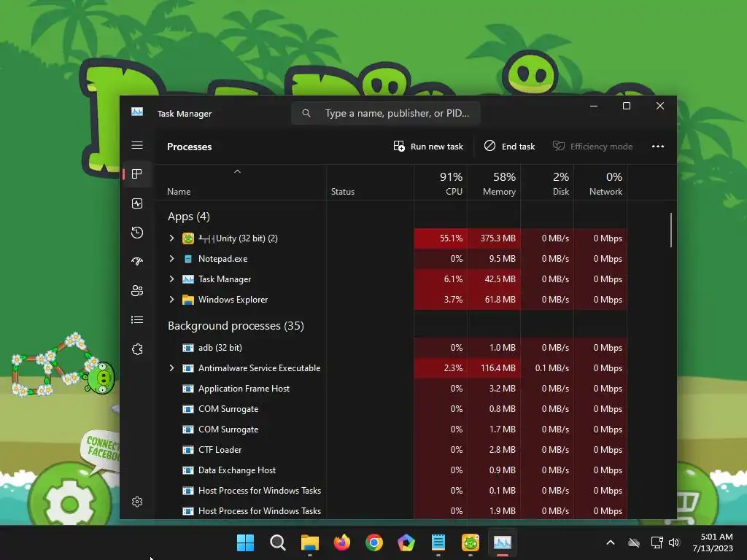Click the process list vertical scrollbar
Screen dimensions: 747x560
671,230
